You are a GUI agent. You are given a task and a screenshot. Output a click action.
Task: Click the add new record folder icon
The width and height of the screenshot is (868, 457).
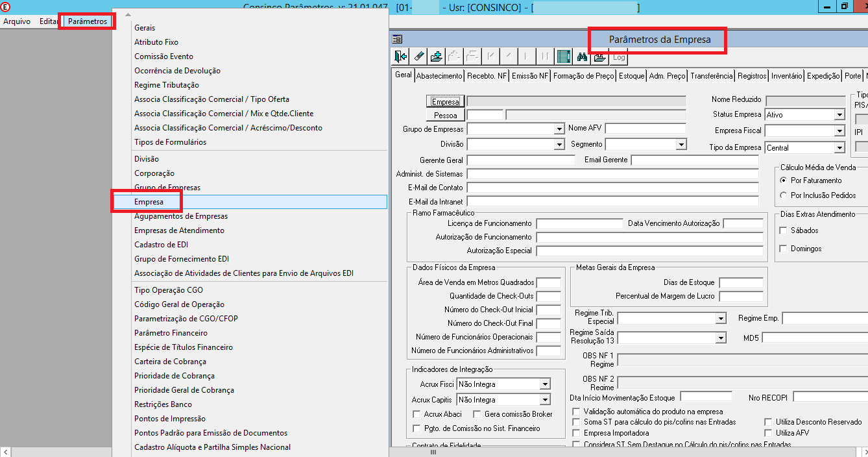coord(437,56)
